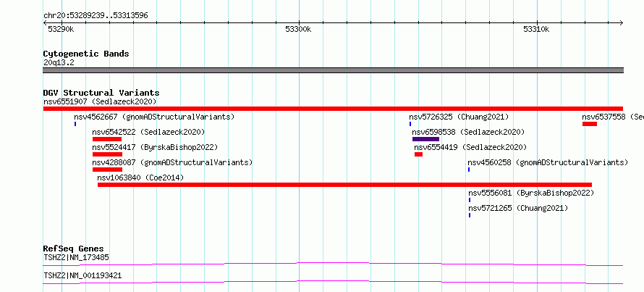Open nsv6598538 (Sedlazeck2020) variant label
Screen dimensions: 644x292
tap(468, 132)
